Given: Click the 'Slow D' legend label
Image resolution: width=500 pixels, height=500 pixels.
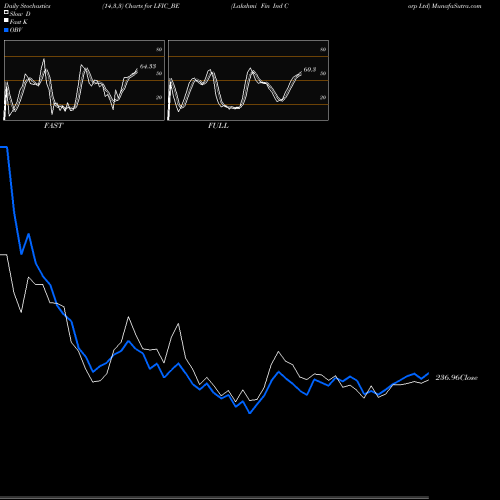Looking at the screenshot, I should coord(20,14).
